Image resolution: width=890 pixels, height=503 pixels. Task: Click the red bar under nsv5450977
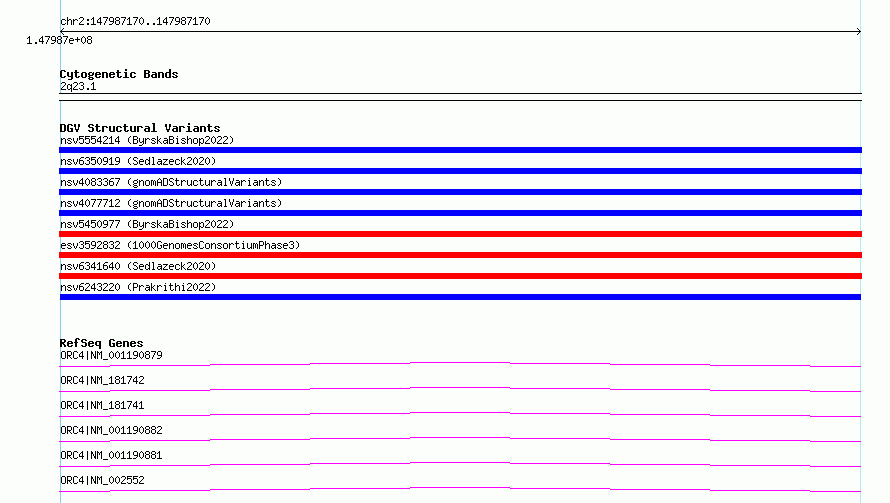click(460, 234)
